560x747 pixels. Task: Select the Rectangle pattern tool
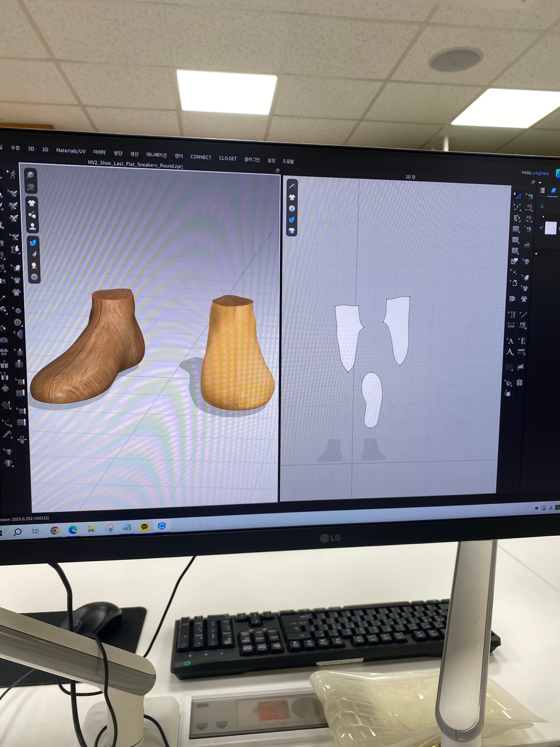click(x=516, y=229)
